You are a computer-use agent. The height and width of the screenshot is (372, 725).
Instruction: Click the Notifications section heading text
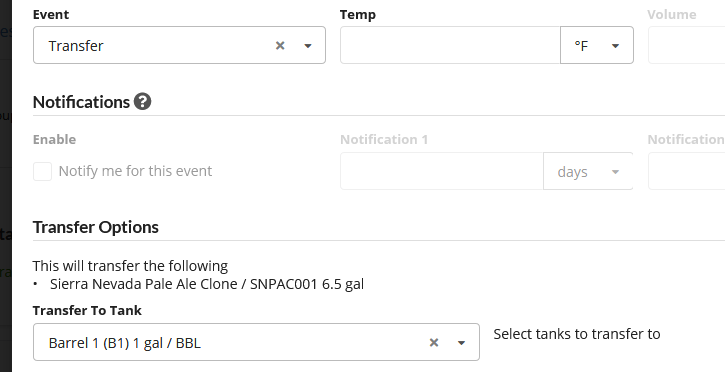tap(81, 102)
